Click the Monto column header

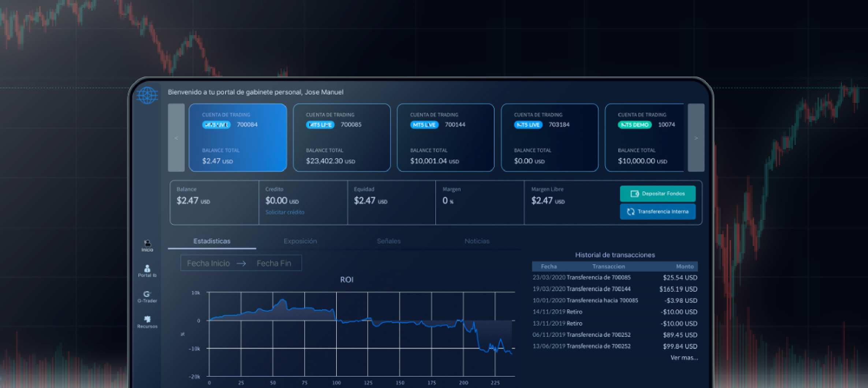pyautogui.click(x=685, y=266)
